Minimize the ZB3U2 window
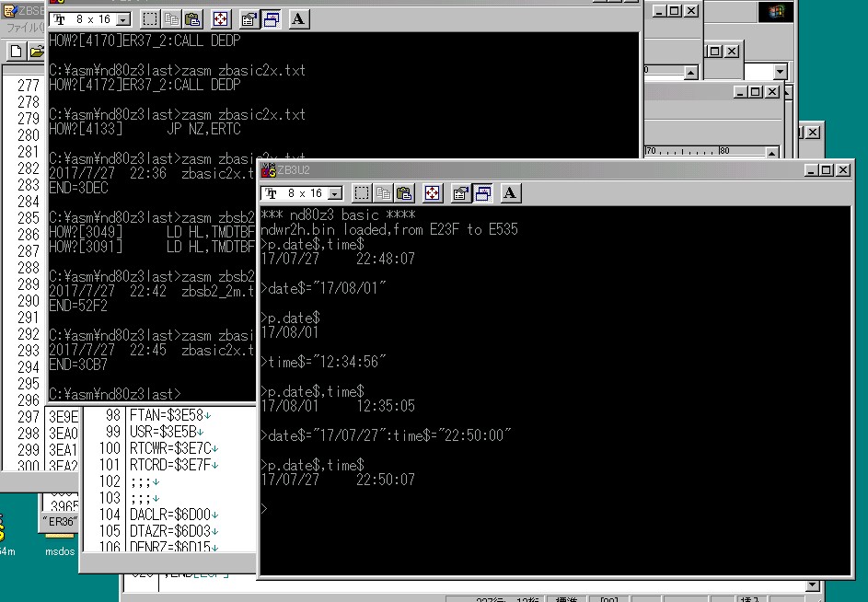868x602 pixels. [x=811, y=170]
